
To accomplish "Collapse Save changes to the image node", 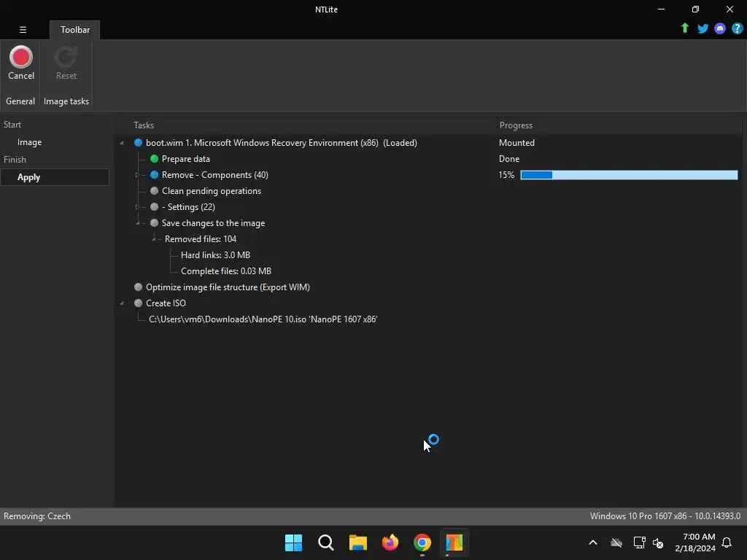I will point(138,223).
